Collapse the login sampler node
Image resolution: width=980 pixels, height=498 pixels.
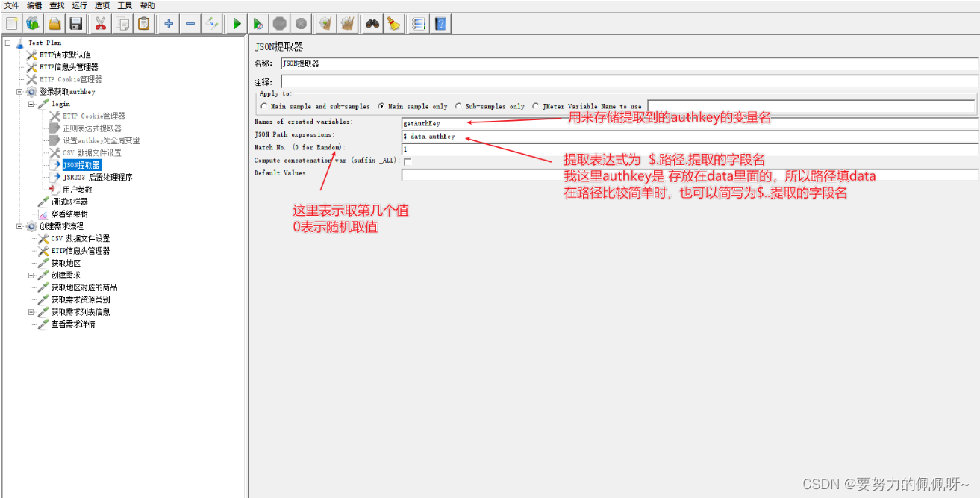(31, 104)
